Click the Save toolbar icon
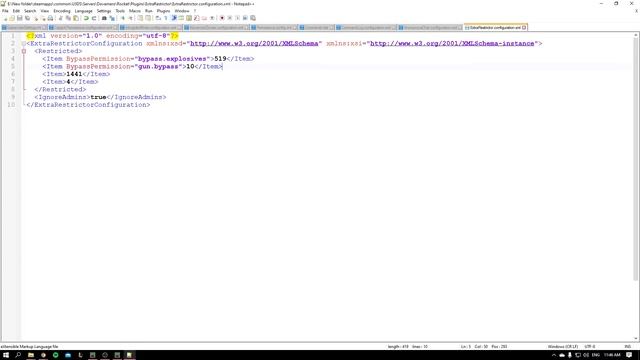The height and width of the screenshot is (360, 640). 20,18
